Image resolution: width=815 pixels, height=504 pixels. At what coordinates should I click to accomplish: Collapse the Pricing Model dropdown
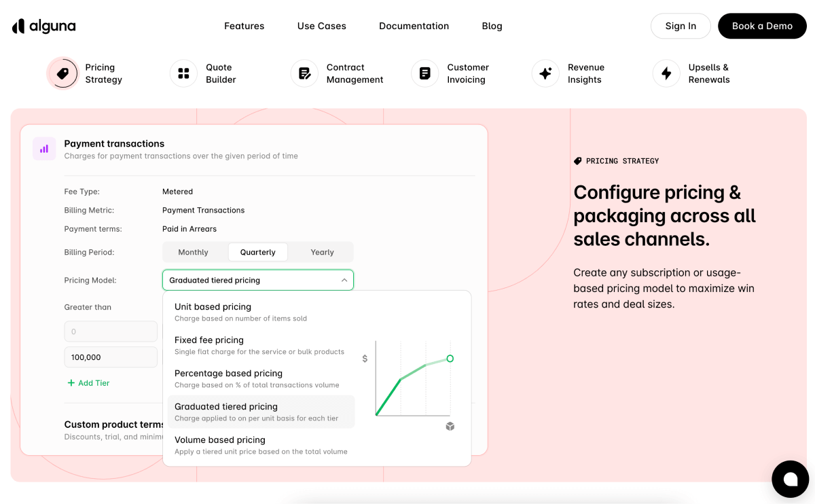coord(344,280)
